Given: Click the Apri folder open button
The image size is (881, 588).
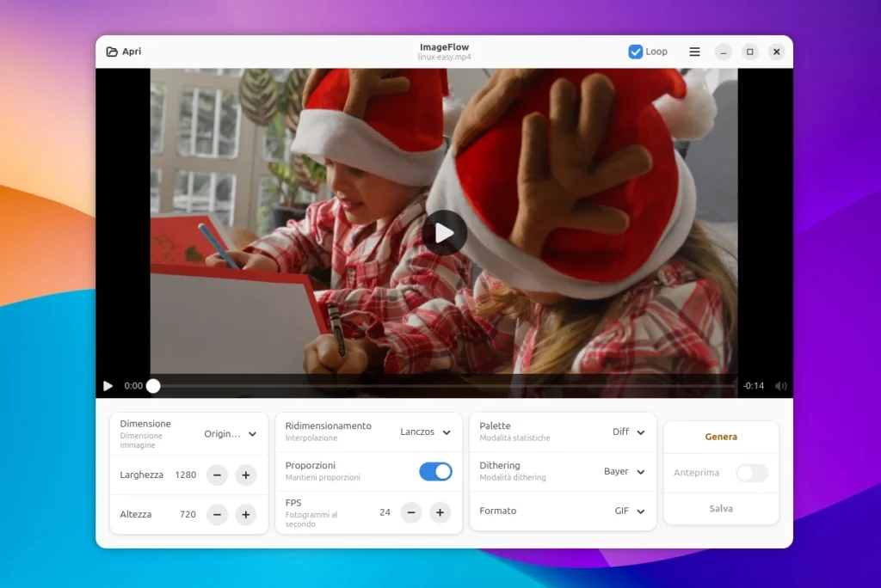Looking at the screenshot, I should click(124, 52).
